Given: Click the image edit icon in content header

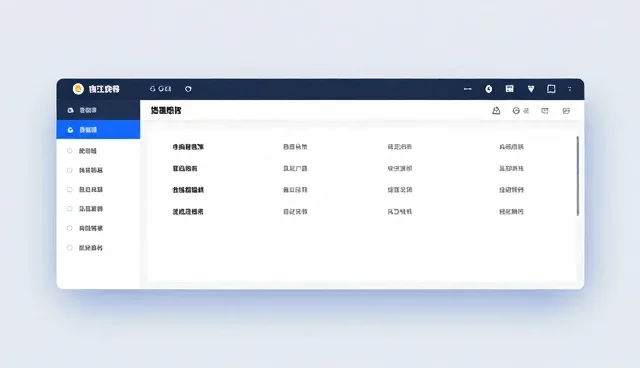Looking at the screenshot, I should point(566,111).
